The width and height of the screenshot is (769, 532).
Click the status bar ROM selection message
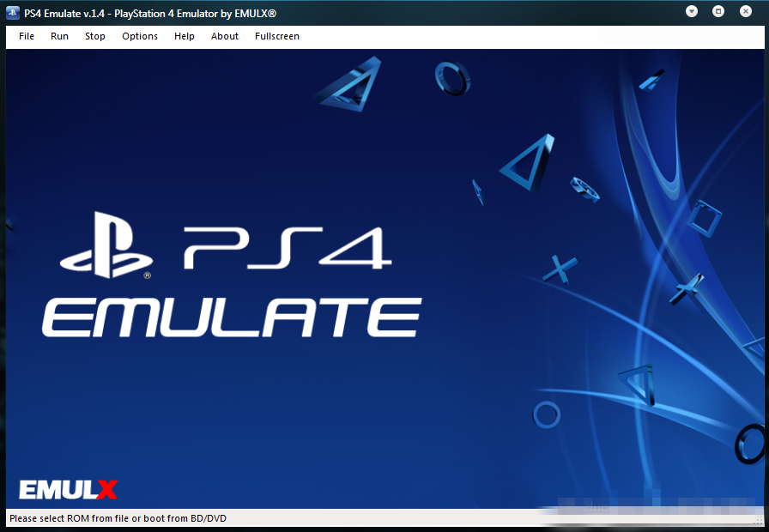[118, 518]
